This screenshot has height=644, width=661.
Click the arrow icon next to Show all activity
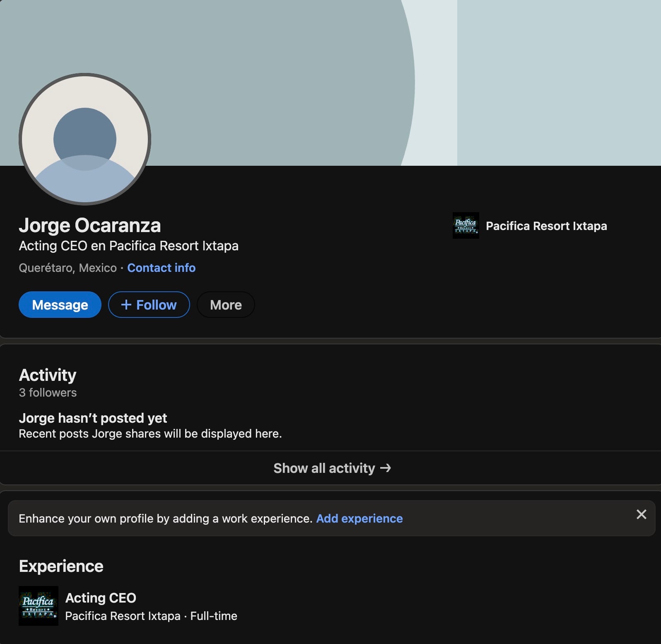386,468
